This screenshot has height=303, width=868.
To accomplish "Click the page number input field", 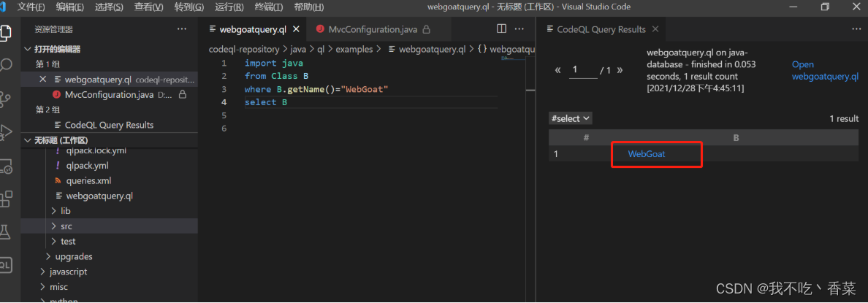I will pyautogui.click(x=582, y=69).
